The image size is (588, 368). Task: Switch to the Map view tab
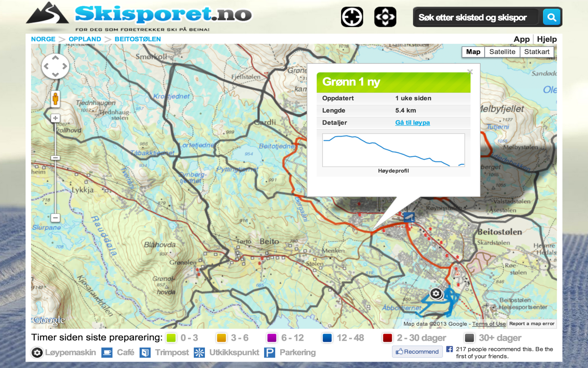pos(473,52)
